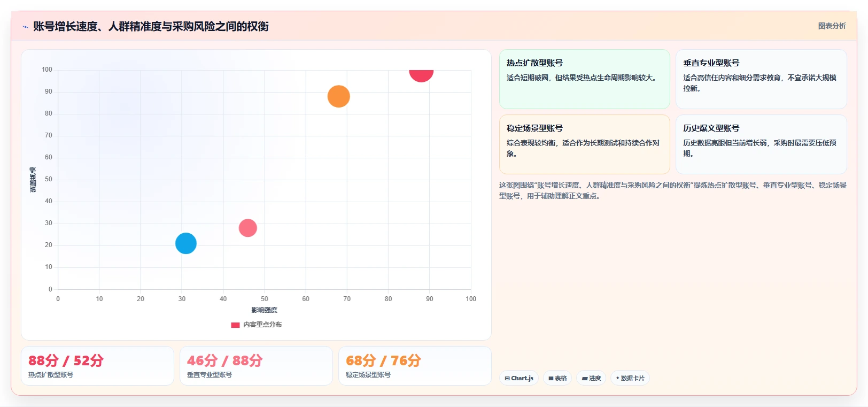Click the icon in the 进度 tag
The width and height of the screenshot is (868, 407).
(x=585, y=378)
